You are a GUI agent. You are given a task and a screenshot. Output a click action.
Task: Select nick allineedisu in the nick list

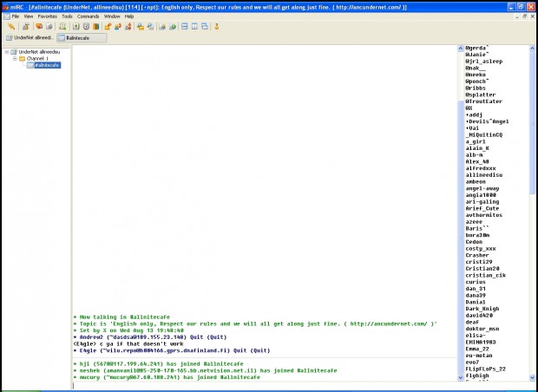point(484,175)
